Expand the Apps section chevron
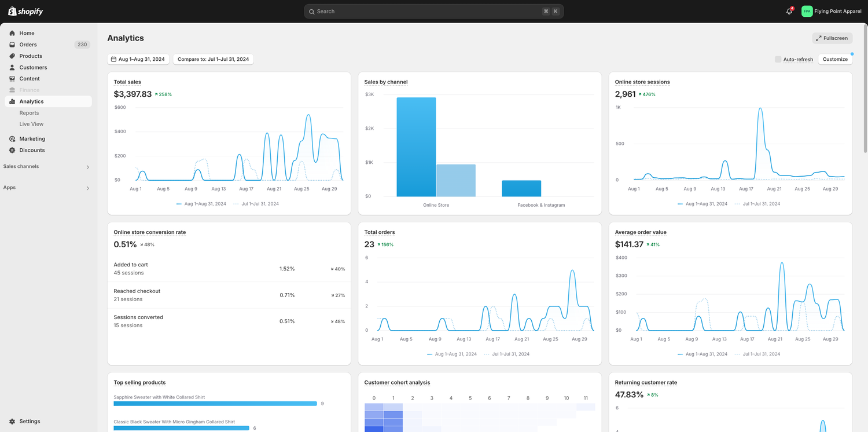The image size is (868, 432). point(88,188)
